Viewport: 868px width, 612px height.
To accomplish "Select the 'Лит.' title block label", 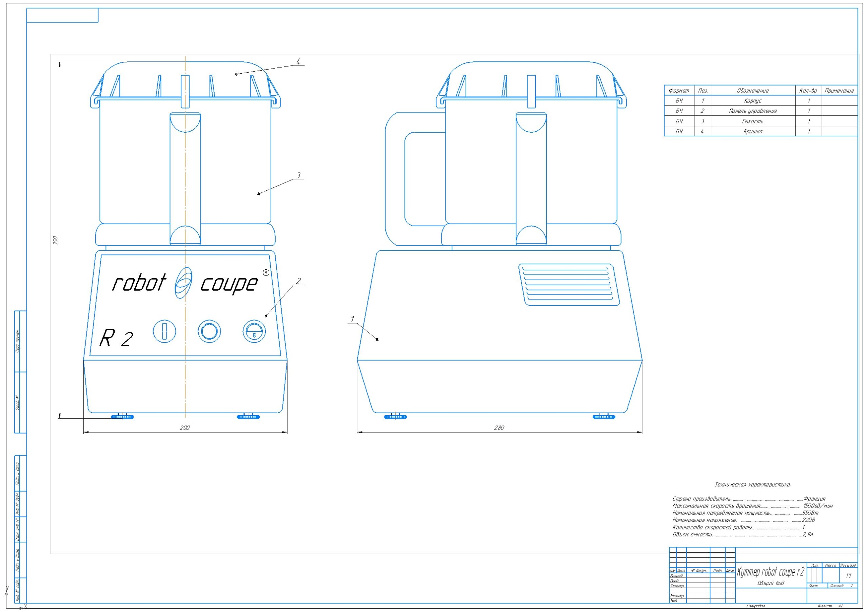I will click(x=815, y=566).
